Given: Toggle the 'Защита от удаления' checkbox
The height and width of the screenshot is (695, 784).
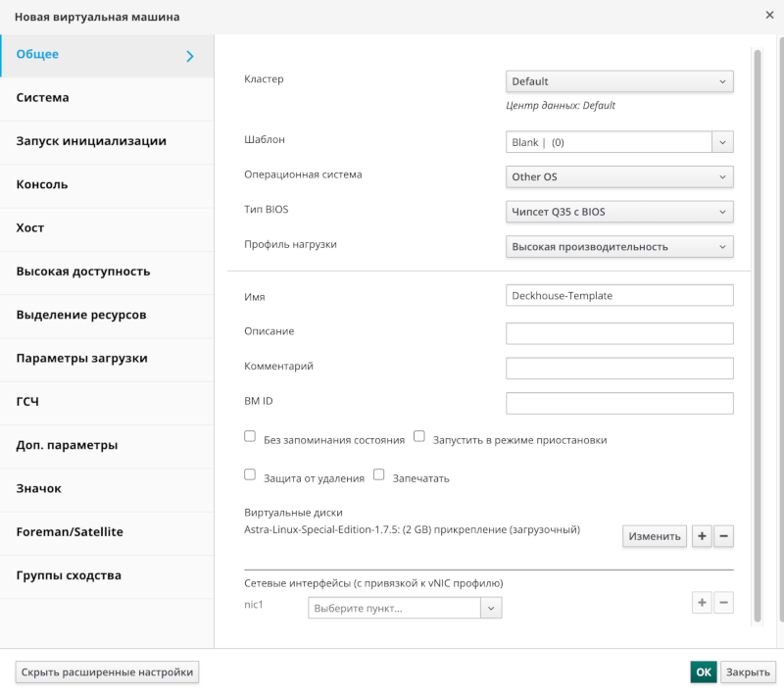Looking at the screenshot, I should point(250,474).
